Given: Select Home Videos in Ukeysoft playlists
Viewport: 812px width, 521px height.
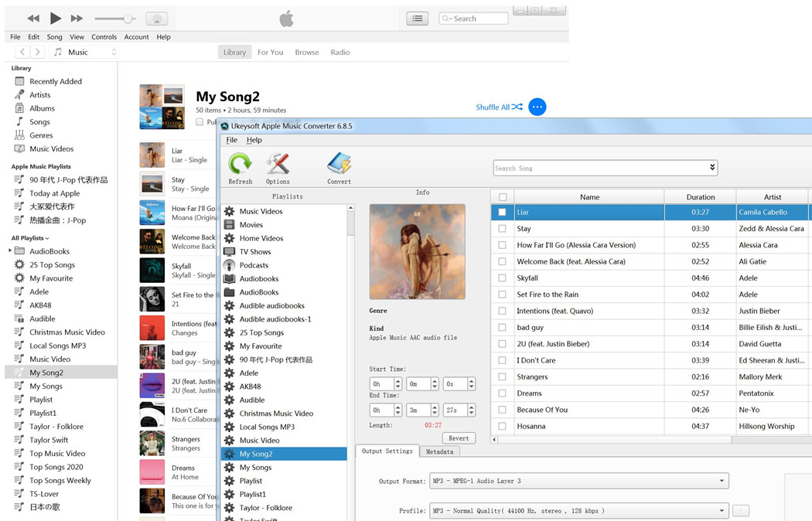Looking at the screenshot, I should pyautogui.click(x=261, y=238).
